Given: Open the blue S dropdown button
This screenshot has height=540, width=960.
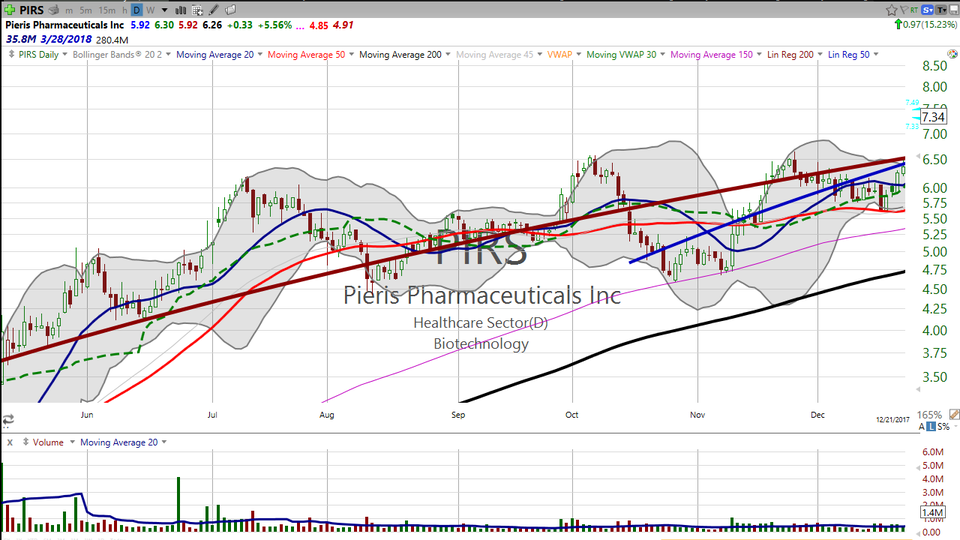Looking at the screenshot, I should pyautogui.click(x=928, y=10).
